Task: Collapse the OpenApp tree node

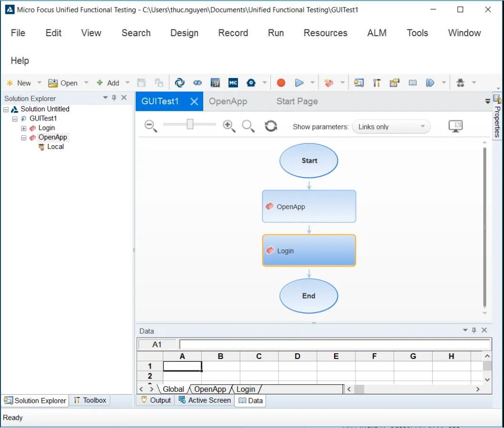Action: coord(23,138)
